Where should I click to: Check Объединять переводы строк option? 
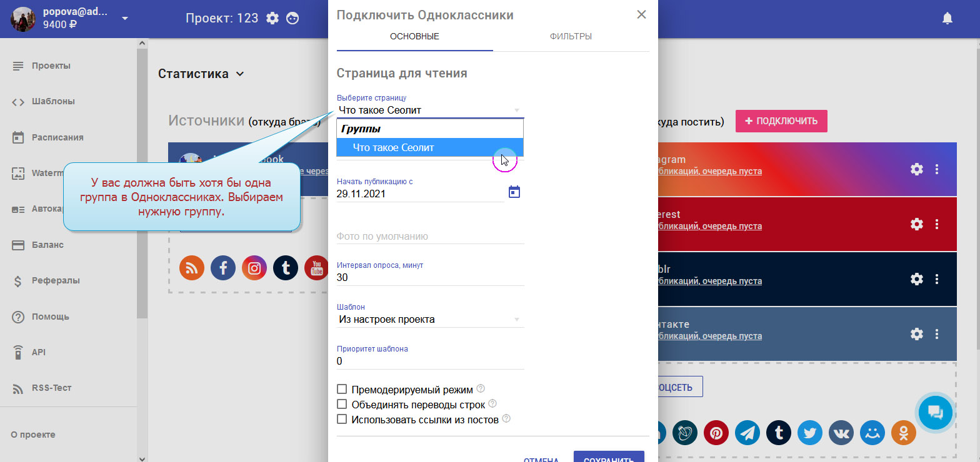[342, 405]
